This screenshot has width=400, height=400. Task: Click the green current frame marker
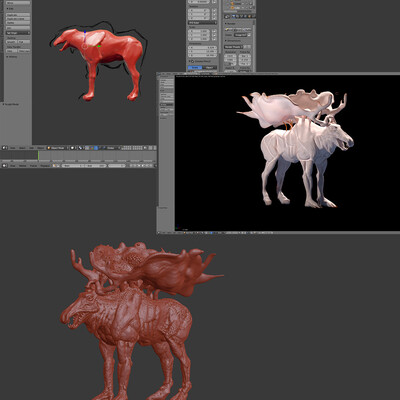point(38,155)
